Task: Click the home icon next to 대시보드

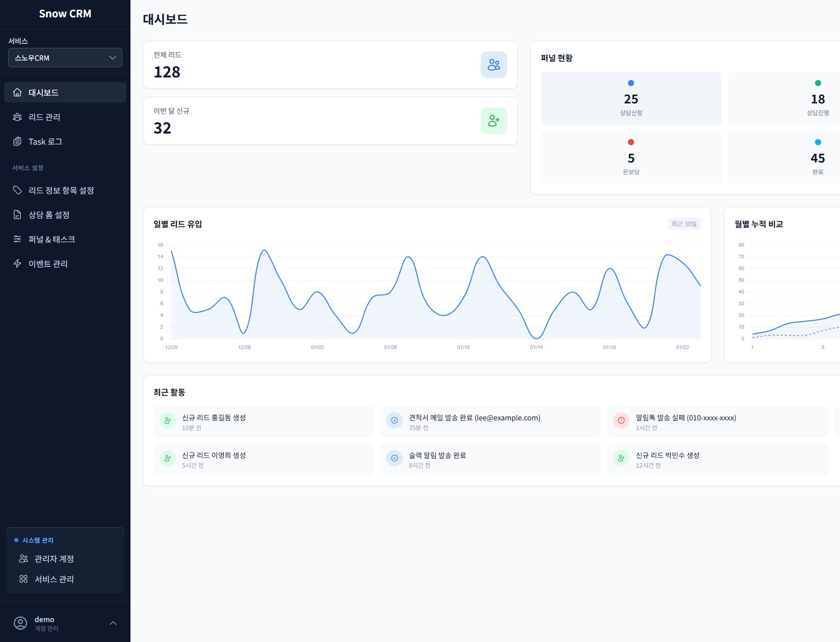Action: [x=17, y=92]
